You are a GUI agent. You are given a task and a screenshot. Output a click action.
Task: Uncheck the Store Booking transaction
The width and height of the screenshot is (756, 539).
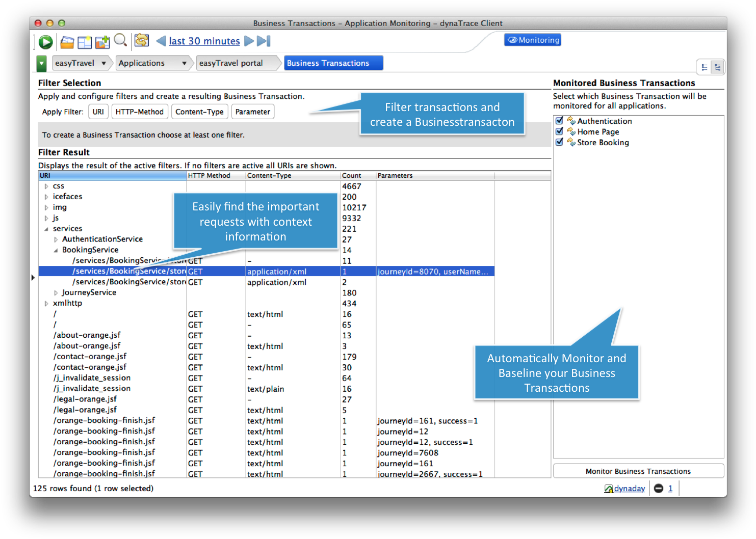559,142
